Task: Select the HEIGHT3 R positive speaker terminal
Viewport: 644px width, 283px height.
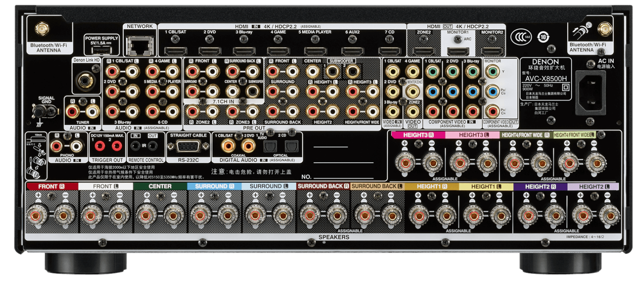Action: 405,163
